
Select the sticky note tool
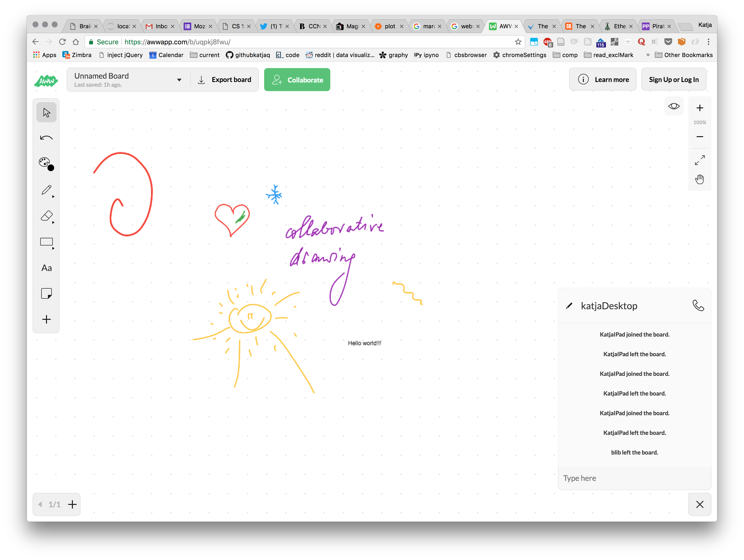click(46, 294)
